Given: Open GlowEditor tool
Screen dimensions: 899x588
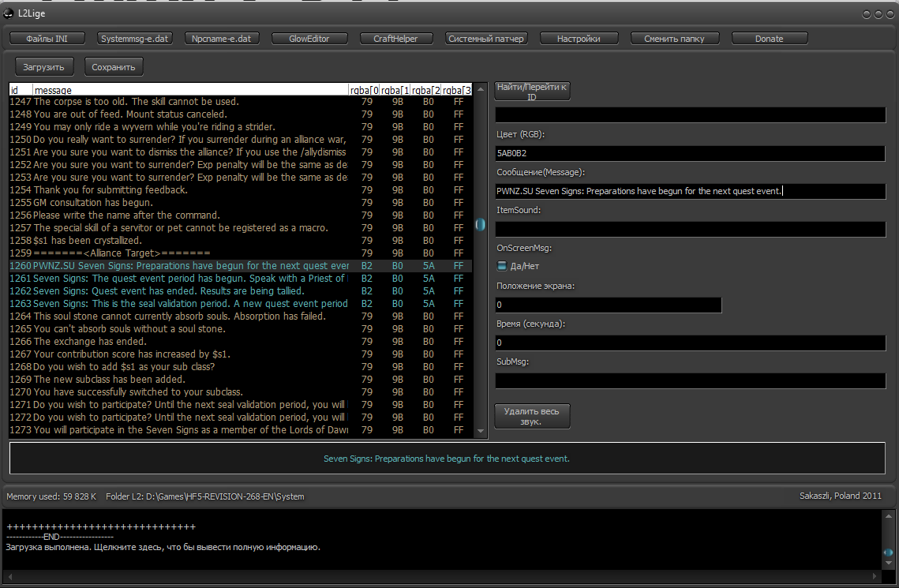Looking at the screenshot, I should tap(309, 39).
